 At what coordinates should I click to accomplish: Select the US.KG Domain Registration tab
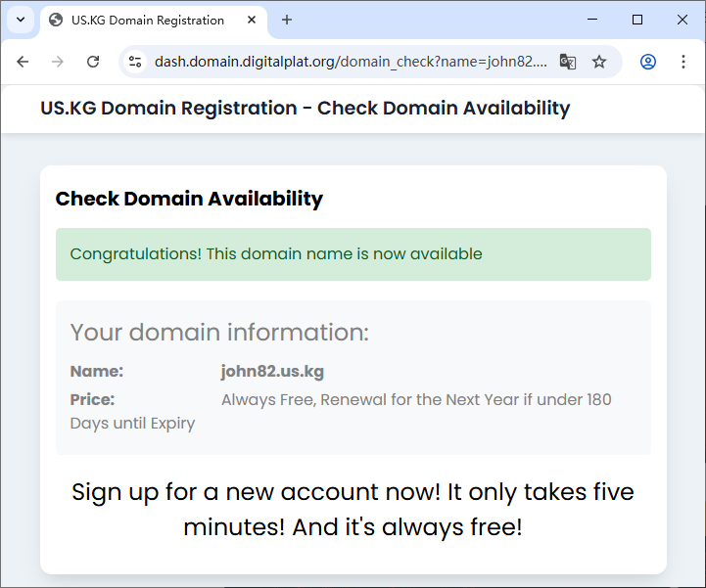point(147,20)
